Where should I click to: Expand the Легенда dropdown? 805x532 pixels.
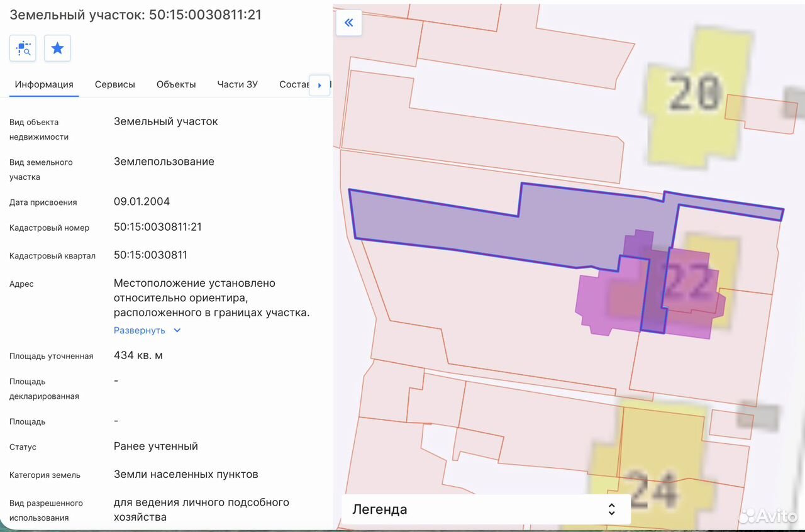486,509
